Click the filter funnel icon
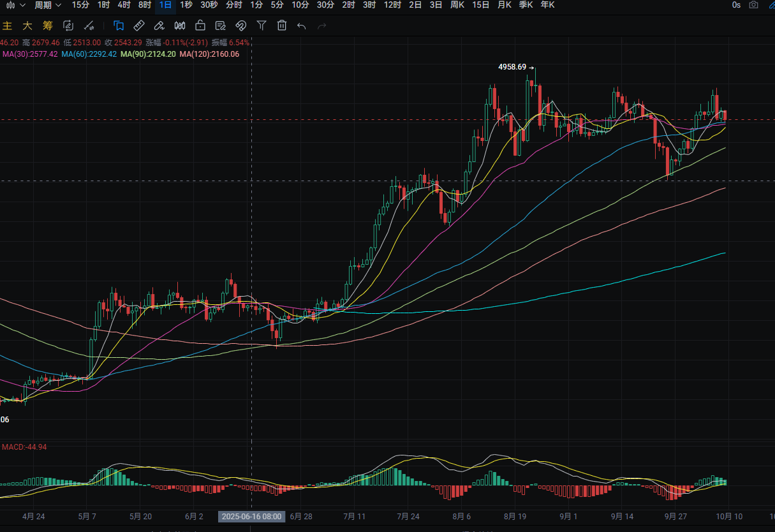 click(x=261, y=26)
